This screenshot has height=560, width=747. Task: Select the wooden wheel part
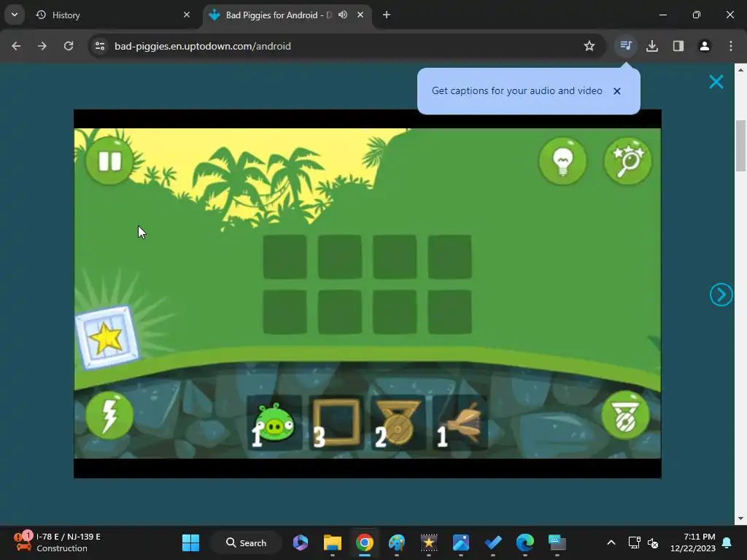pyautogui.click(x=398, y=423)
